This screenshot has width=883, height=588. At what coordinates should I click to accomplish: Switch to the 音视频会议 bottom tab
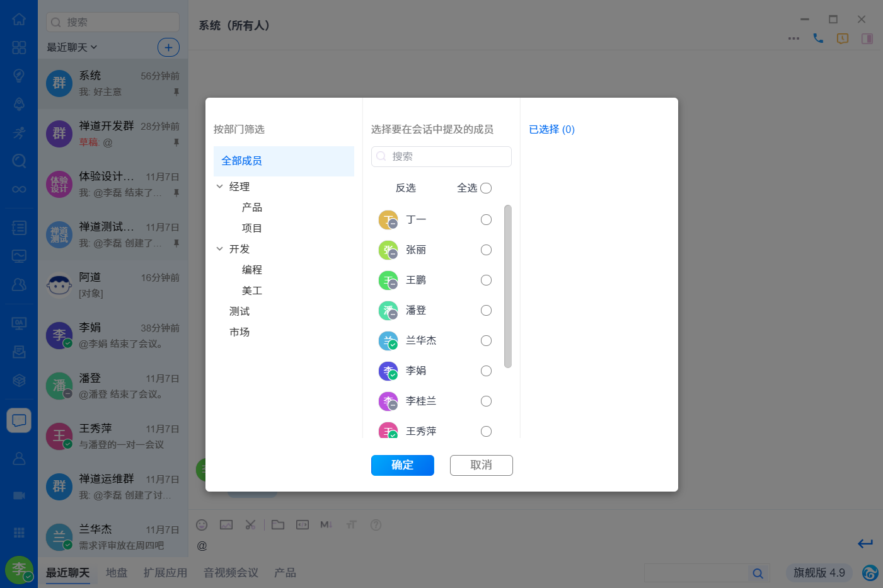231,573
